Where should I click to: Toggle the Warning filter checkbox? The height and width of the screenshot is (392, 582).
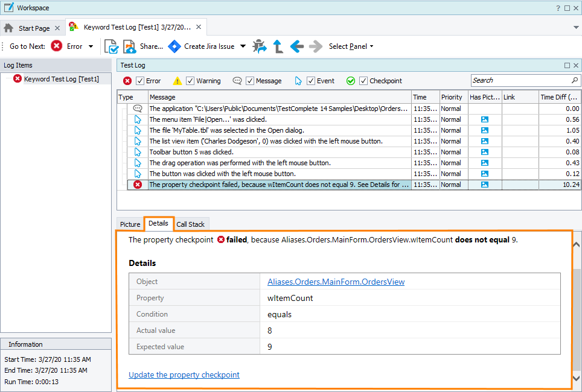click(190, 81)
